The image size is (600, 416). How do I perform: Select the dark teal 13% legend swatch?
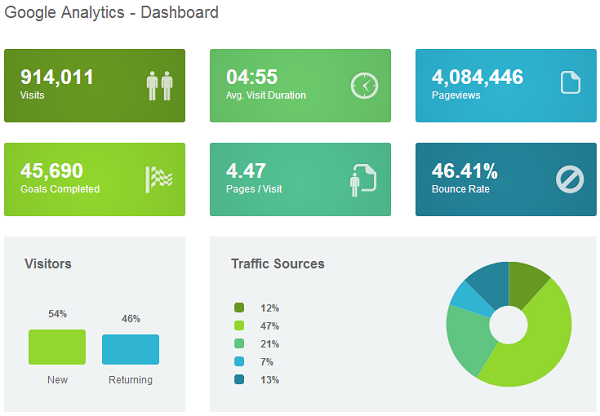(239, 380)
